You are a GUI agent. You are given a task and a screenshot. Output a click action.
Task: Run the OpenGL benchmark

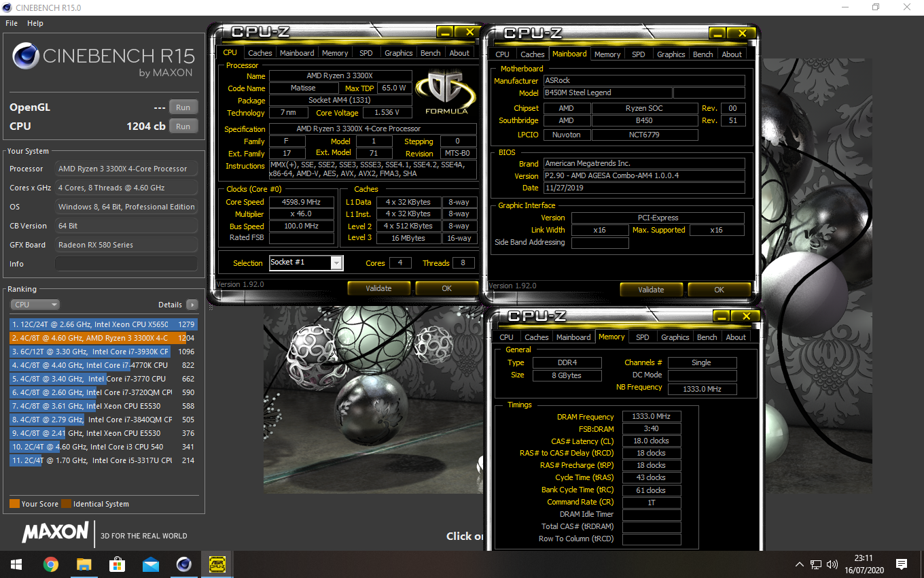pos(183,107)
